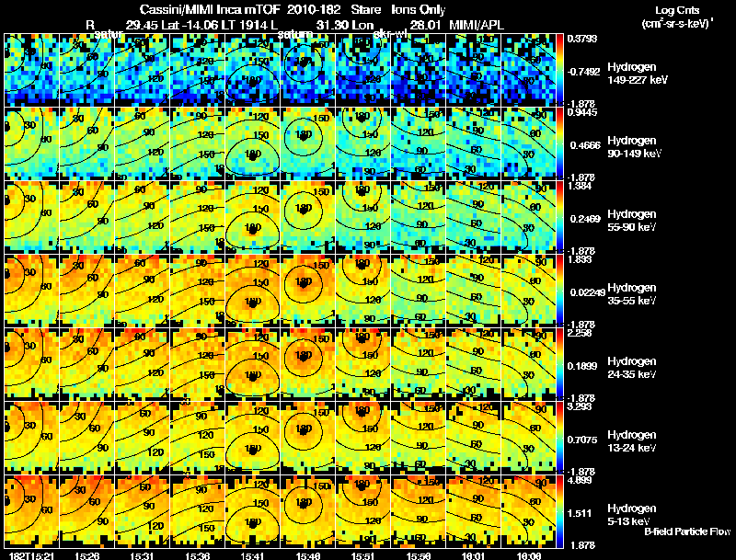
Task: Click the color bar beside the 90-149 keV row
Action: (559, 143)
